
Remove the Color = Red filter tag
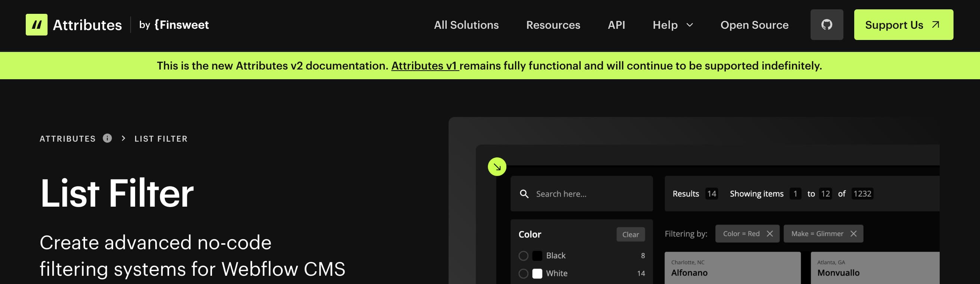tap(770, 234)
